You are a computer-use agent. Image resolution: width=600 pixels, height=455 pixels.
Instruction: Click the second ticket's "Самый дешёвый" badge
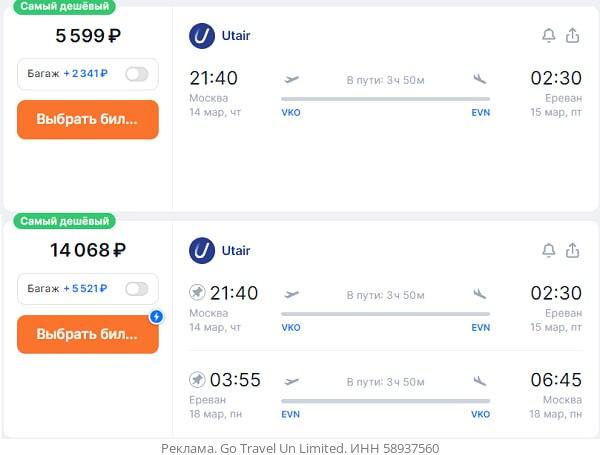[65, 221]
